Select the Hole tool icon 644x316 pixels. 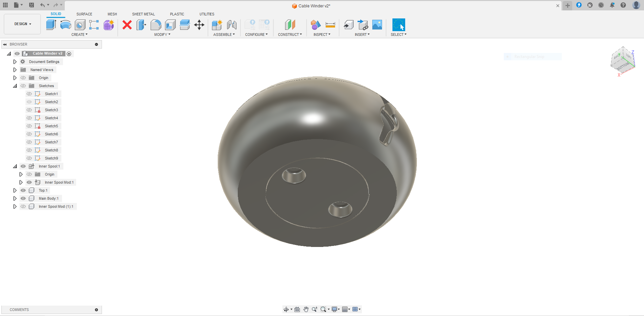point(80,25)
